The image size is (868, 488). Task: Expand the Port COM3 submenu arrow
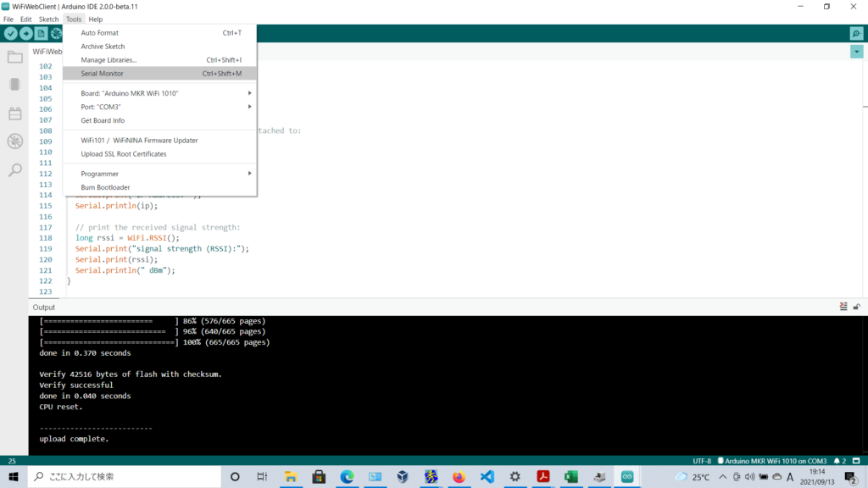tap(250, 107)
